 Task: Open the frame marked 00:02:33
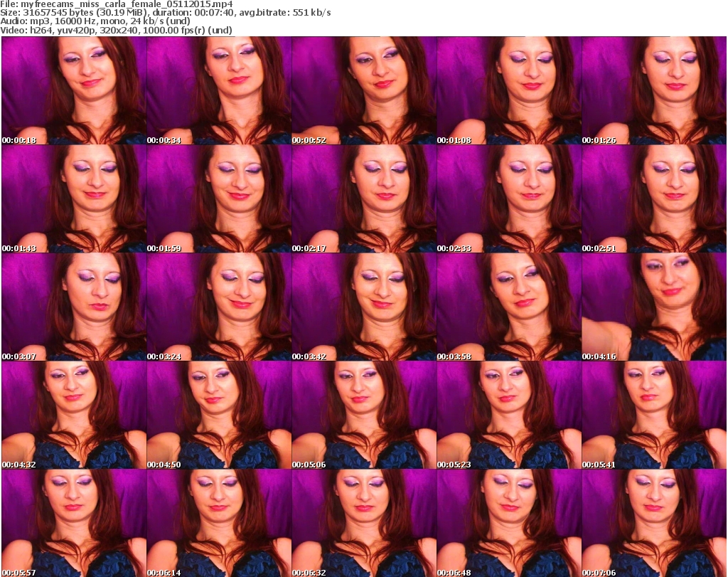pos(509,198)
